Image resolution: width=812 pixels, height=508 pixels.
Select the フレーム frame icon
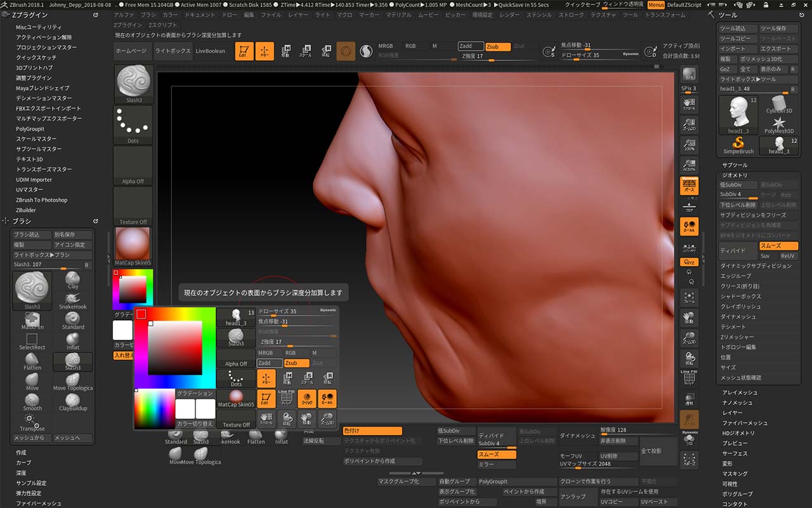[689, 297]
